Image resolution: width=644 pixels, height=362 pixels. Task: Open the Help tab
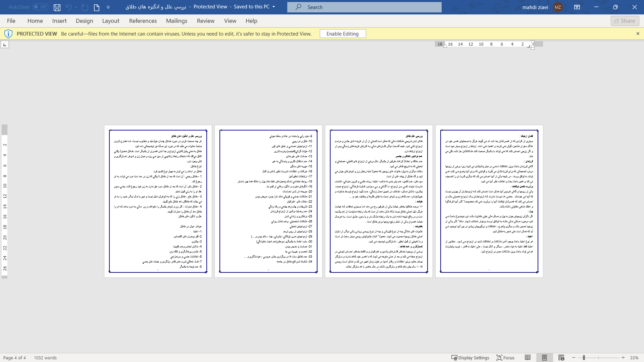(251, 21)
